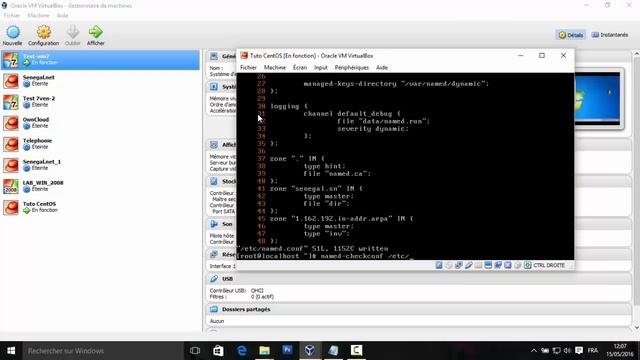The width and height of the screenshot is (640, 360).
Task: Click video capture icon in VM status bar
Action: pos(498,265)
